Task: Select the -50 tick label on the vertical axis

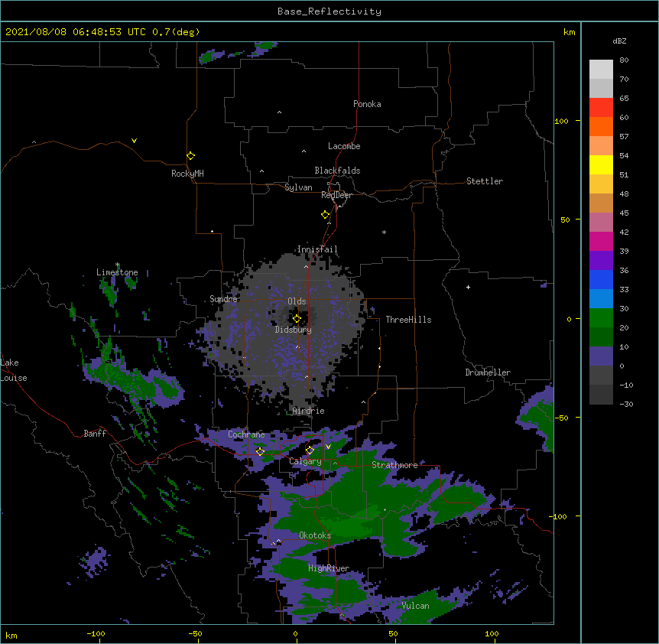Action: (561, 418)
